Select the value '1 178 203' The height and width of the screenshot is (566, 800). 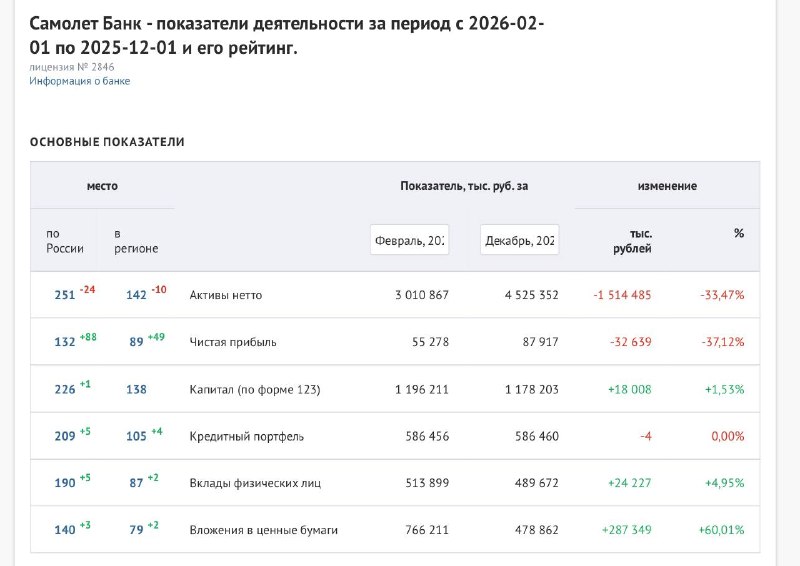click(532, 389)
